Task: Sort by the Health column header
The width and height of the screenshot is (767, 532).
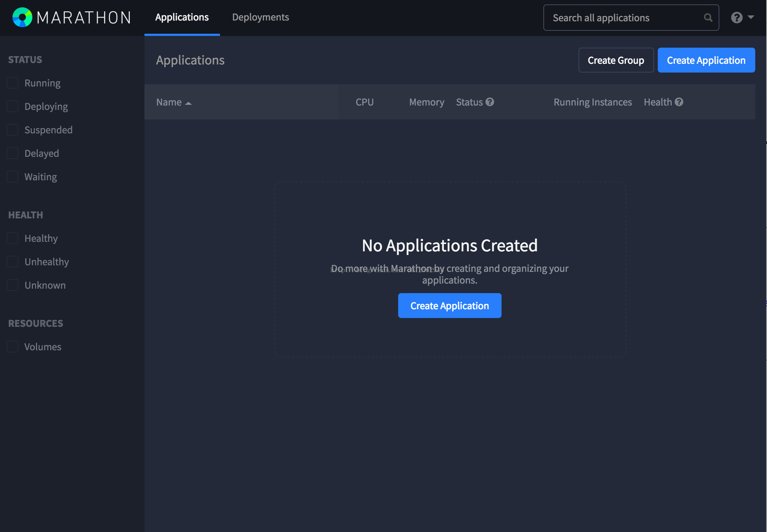Action: [x=658, y=102]
